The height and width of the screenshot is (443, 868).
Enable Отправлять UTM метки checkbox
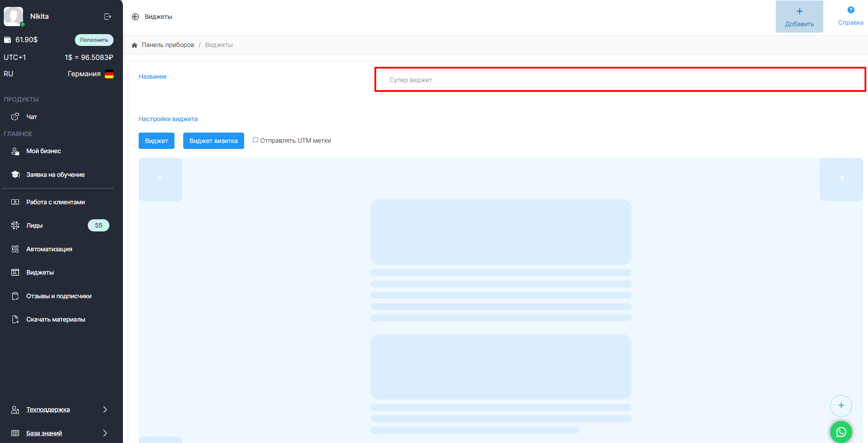tap(255, 140)
